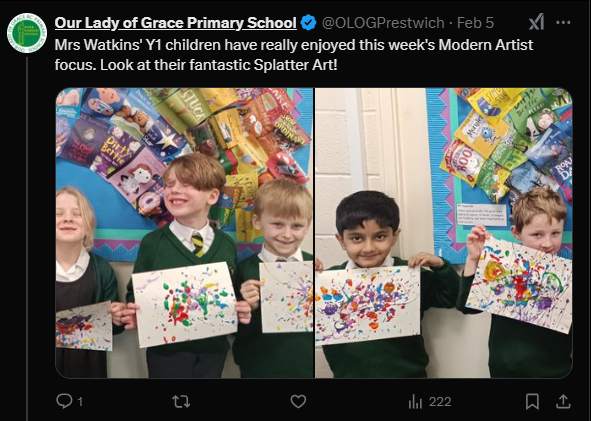Viewport: 591px width, 421px height.
Task: Bookmark this post
Action: (532, 401)
